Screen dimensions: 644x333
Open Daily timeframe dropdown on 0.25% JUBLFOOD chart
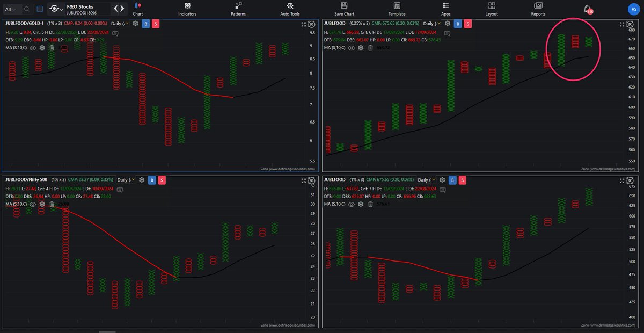[x=431, y=24]
